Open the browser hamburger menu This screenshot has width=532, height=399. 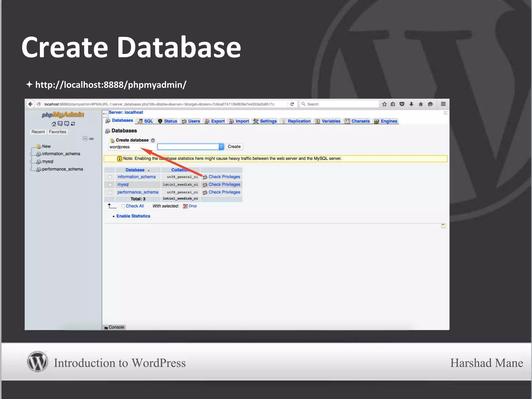point(443,104)
